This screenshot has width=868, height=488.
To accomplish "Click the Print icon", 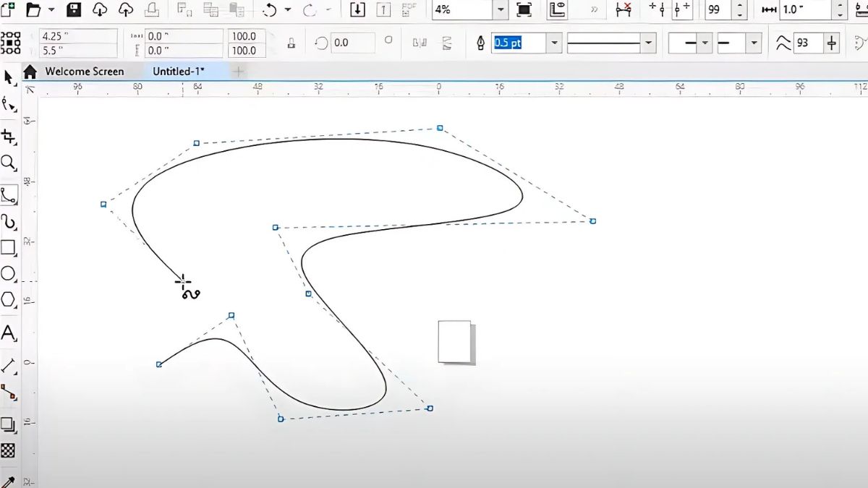I will (151, 9).
